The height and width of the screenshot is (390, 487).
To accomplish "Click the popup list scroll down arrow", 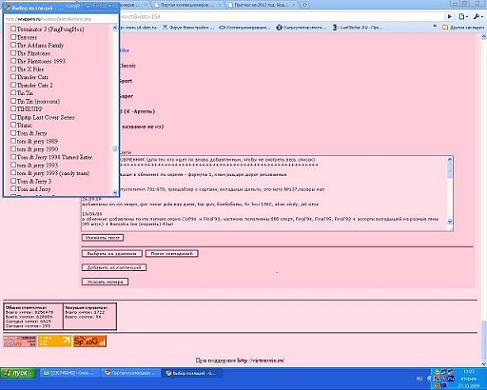I will 115,192.
